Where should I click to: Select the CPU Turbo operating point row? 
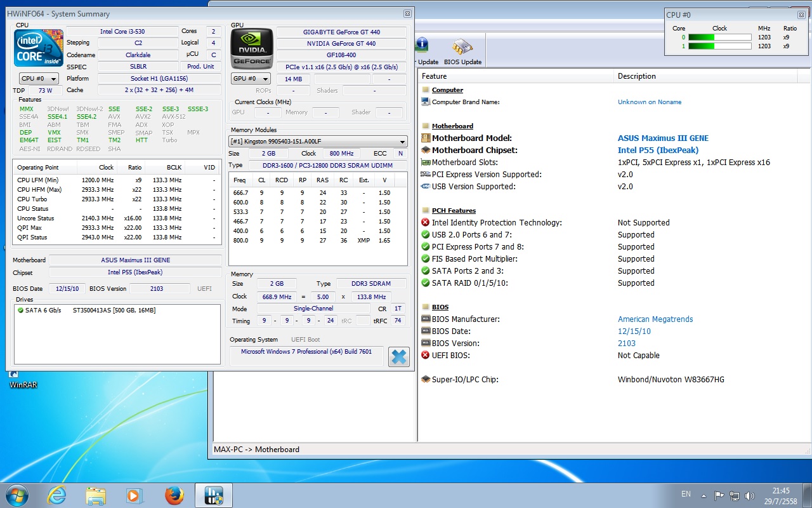117,199
